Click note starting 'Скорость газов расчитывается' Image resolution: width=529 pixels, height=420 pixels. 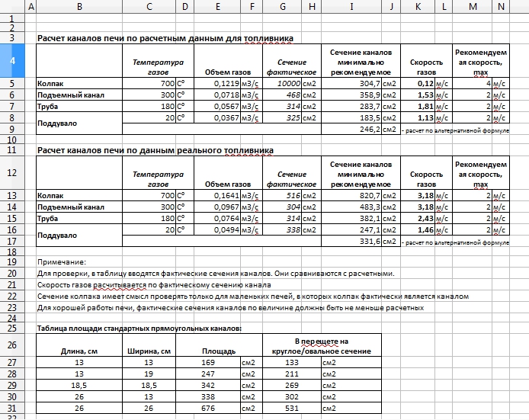(154, 285)
